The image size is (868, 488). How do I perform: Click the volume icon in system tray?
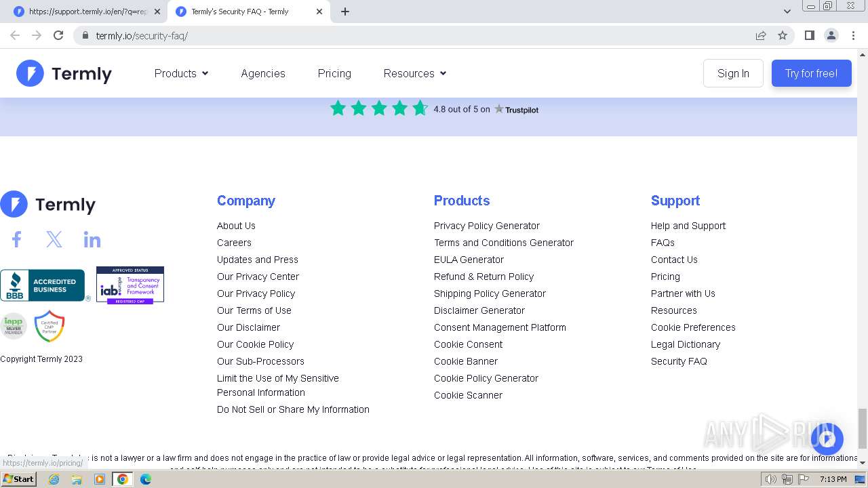(770, 479)
